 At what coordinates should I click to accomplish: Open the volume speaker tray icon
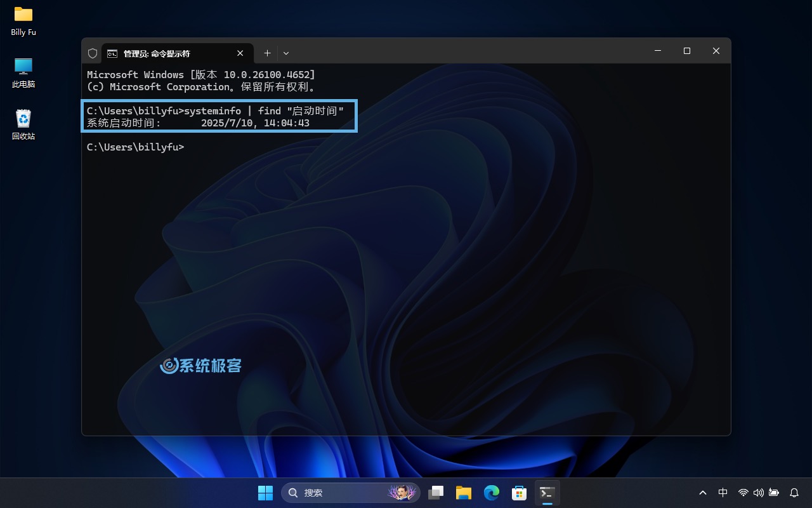click(x=758, y=493)
